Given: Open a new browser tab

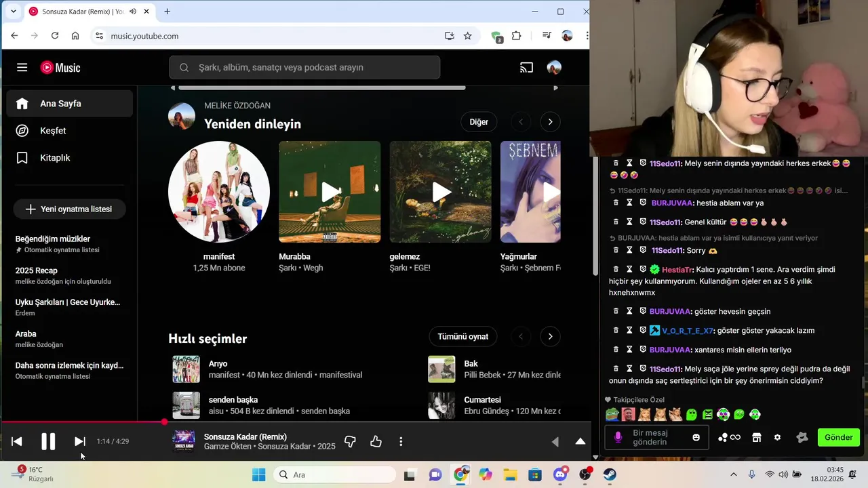Looking at the screenshot, I should 167,12.
